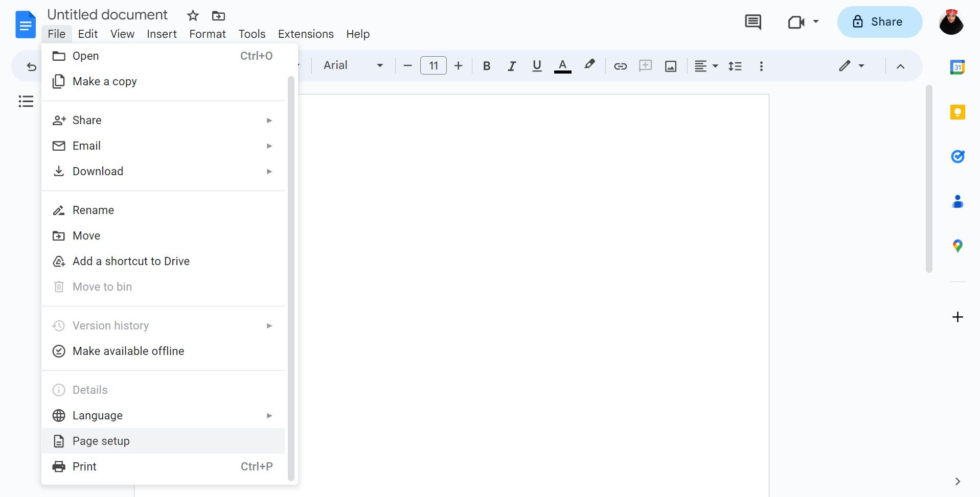Image resolution: width=980 pixels, height=497 pixels.
Task: Open Google Maps side panel
Action: coord(958,246)
